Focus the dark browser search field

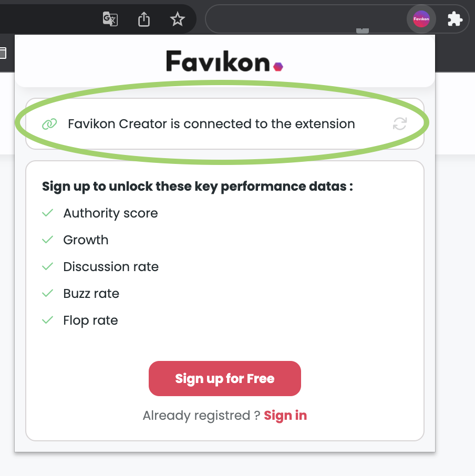[305, 19]
